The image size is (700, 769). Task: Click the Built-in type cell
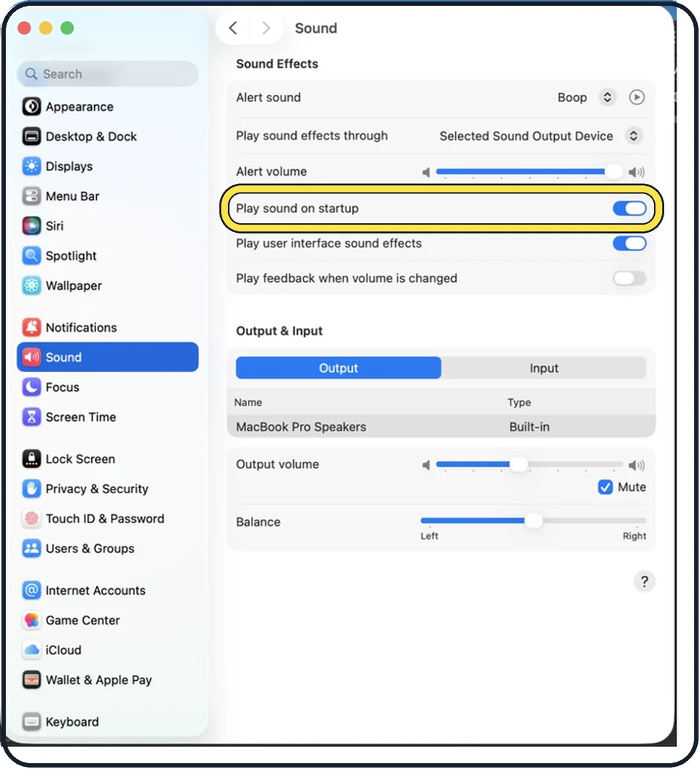coord(529,427)
